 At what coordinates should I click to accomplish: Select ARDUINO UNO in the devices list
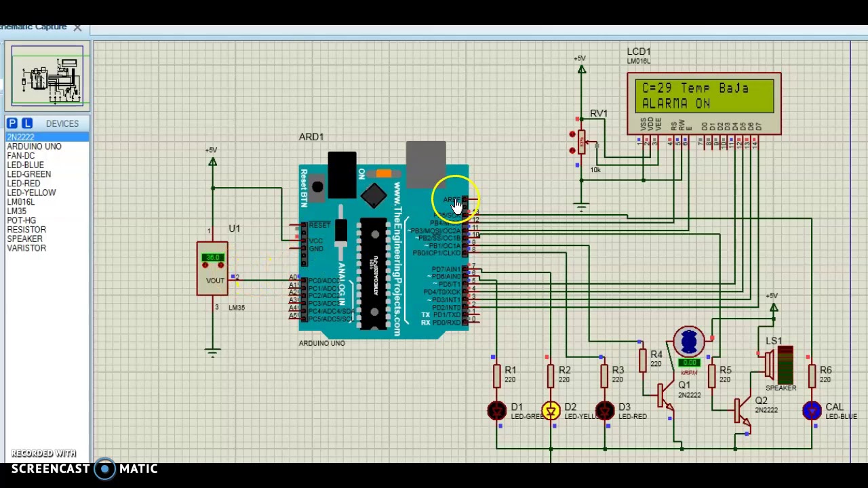coord(34,146)
